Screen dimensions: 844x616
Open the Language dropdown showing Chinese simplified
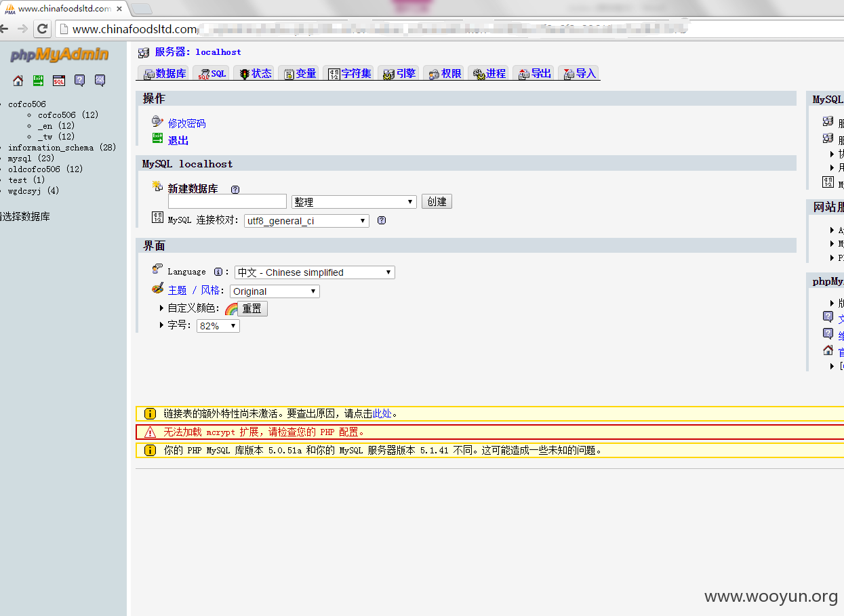tap(315, 272)
